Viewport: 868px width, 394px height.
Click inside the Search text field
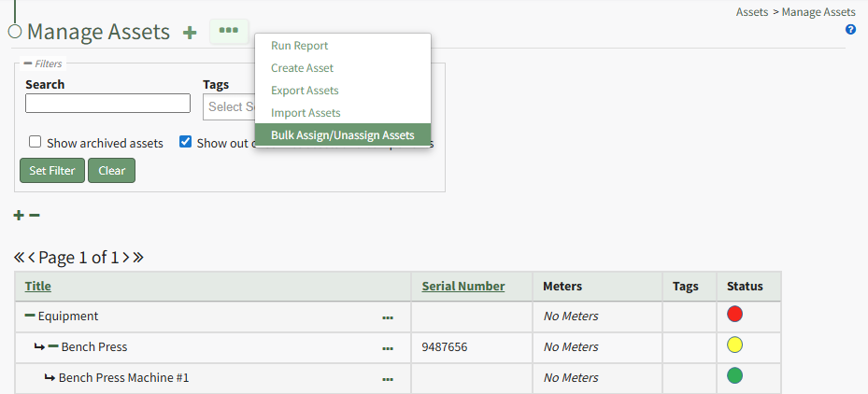(107, 103)
